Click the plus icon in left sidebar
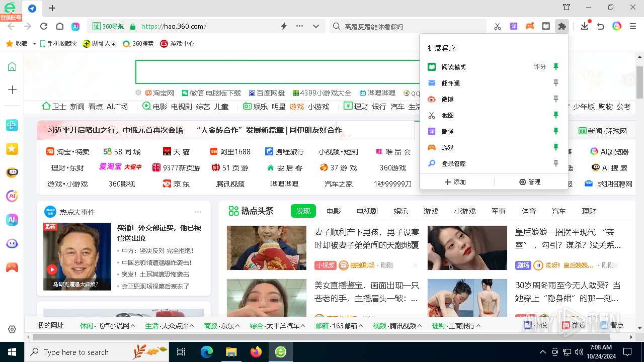Image resolution: width=644 pixels, height=362 pixels. [12, 89]
